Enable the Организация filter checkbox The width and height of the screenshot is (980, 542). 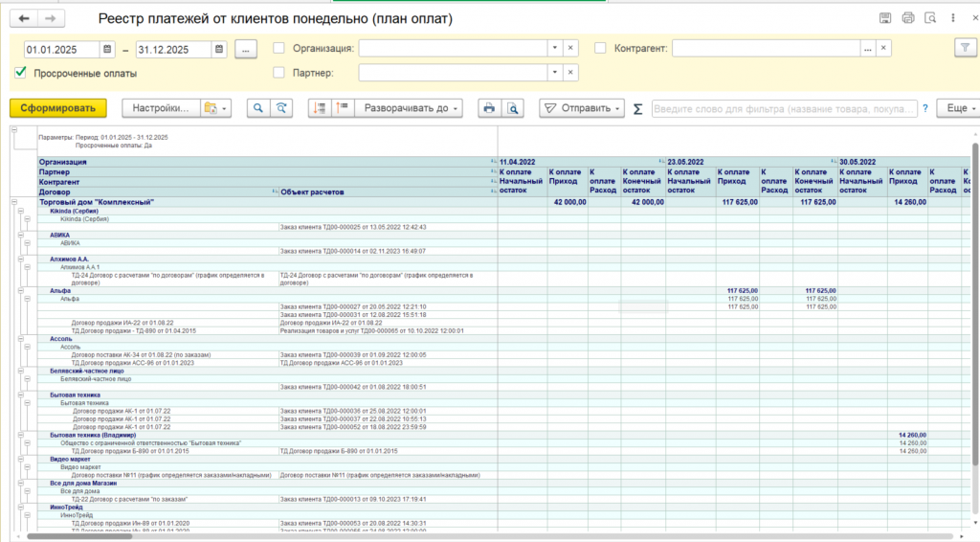click(279, 48)
